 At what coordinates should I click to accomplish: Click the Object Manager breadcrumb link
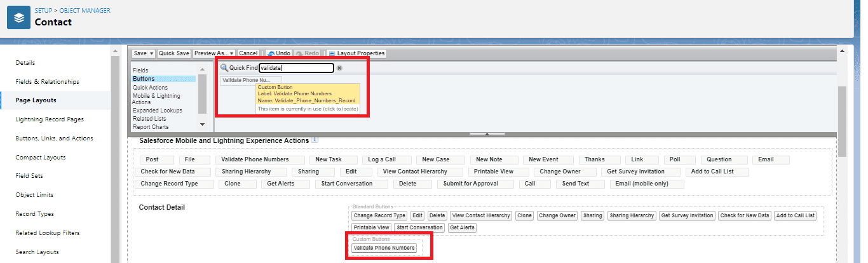pyautogui.click(x=85, y=11)
